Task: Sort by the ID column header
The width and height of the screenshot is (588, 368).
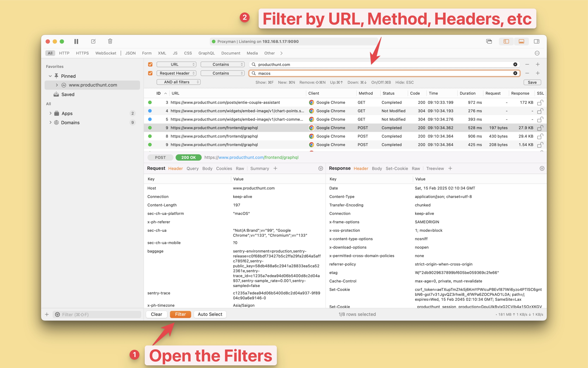Action: click(x=158, y=93)
